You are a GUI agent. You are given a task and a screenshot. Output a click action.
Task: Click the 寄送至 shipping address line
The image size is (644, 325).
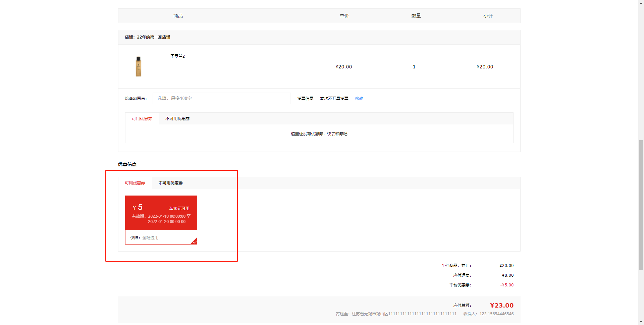point(396,314)
